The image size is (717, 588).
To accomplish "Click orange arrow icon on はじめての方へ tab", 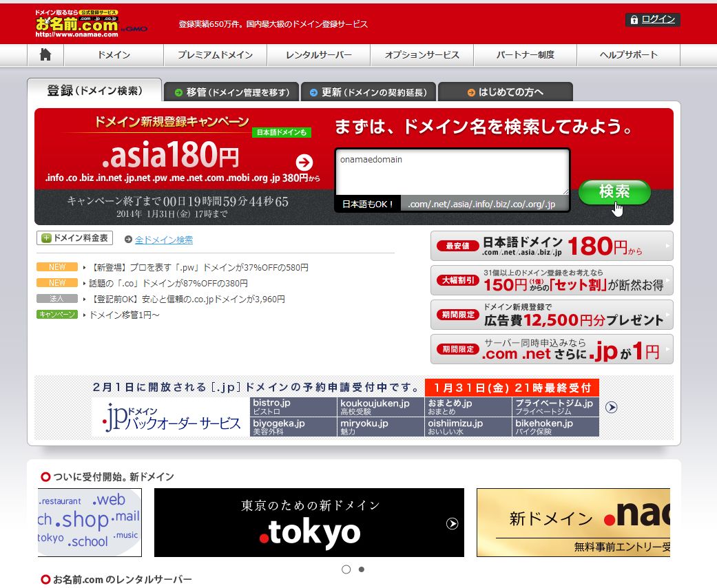I will (471, 92).
